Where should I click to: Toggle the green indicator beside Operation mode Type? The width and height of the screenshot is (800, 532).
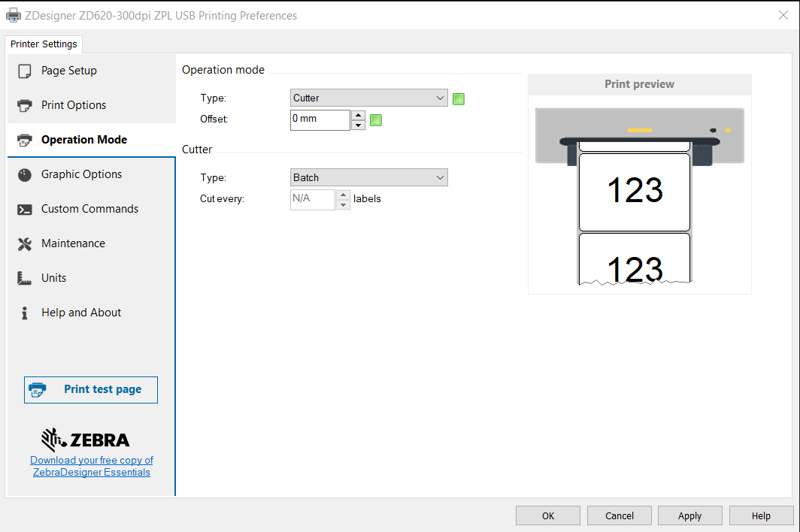[459, 98]
